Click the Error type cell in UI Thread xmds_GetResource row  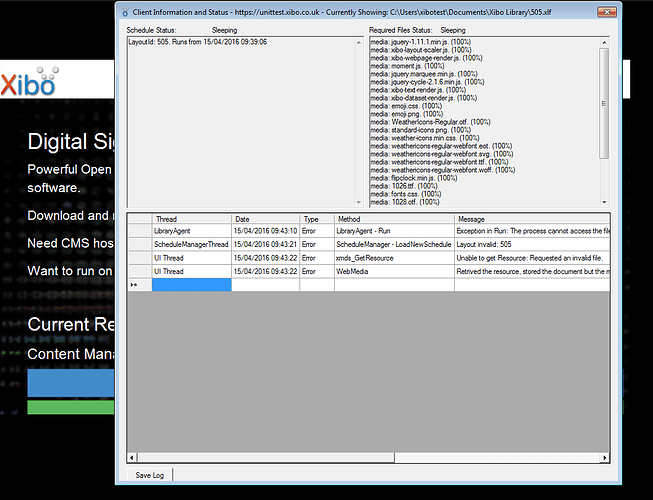[317, 258]
